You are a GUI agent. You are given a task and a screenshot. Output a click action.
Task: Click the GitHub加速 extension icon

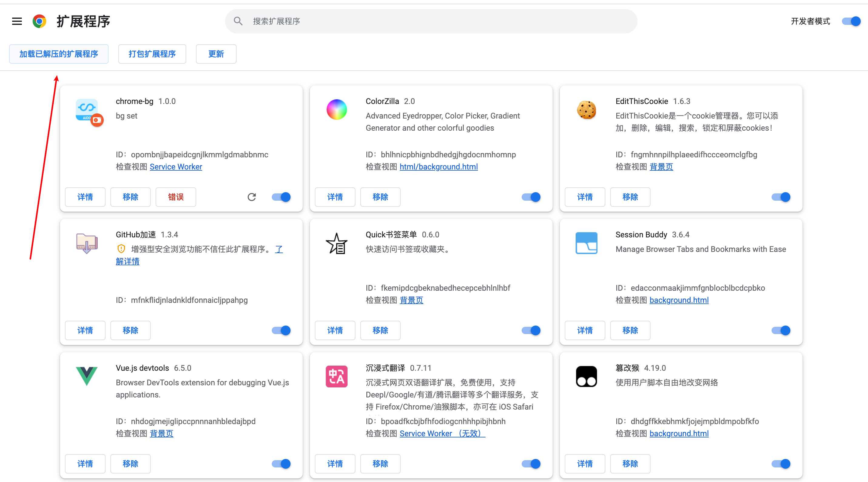click(x=87, y=243)
